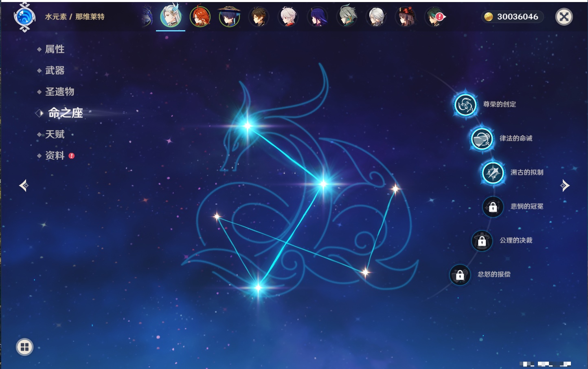
Task: Open constellation 律法的命诫 icon
Action: (x=482, y=139)
